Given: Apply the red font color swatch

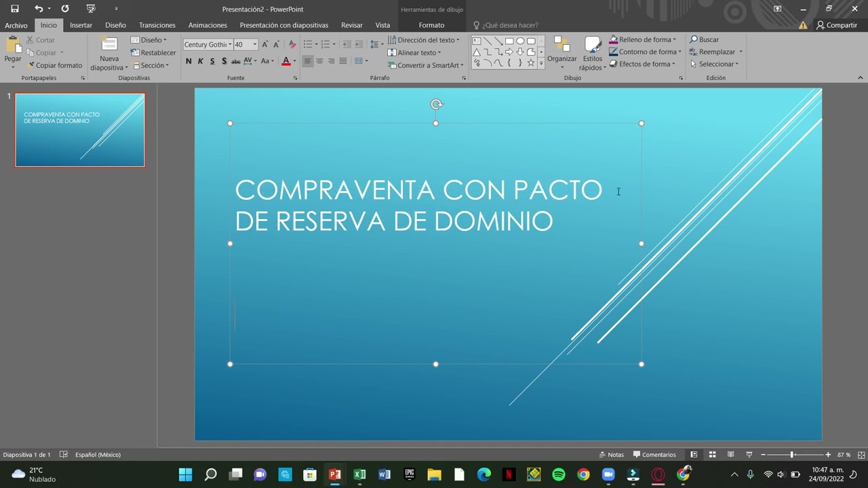Looking at the screenshot, I should click(285, 61).
